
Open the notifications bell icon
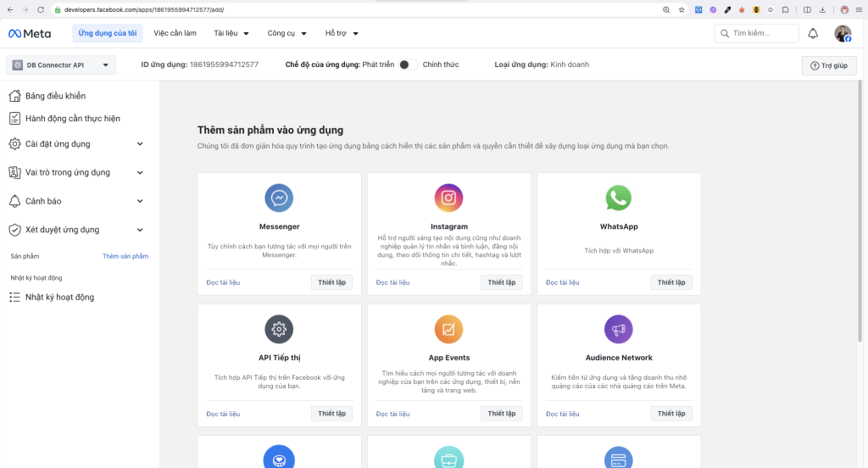coord(813,33)
